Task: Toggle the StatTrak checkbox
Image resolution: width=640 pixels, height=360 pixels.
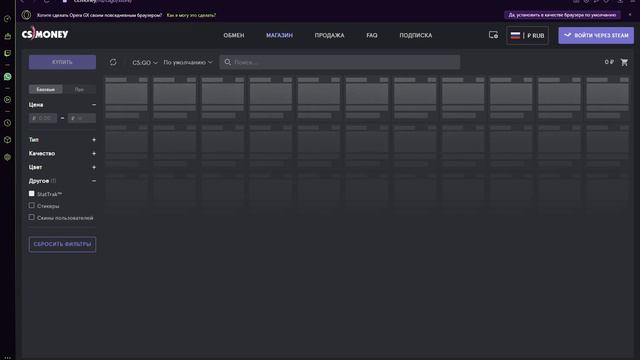Action: coord(31,193)
